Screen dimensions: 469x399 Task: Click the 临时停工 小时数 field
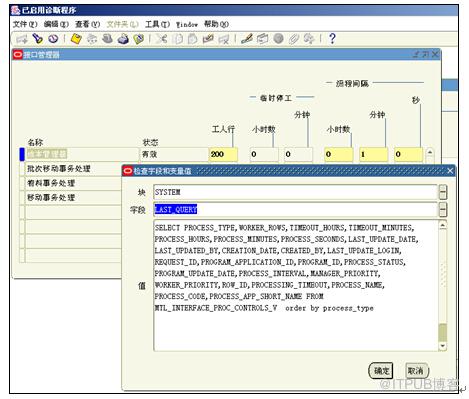tap(264, 154)
